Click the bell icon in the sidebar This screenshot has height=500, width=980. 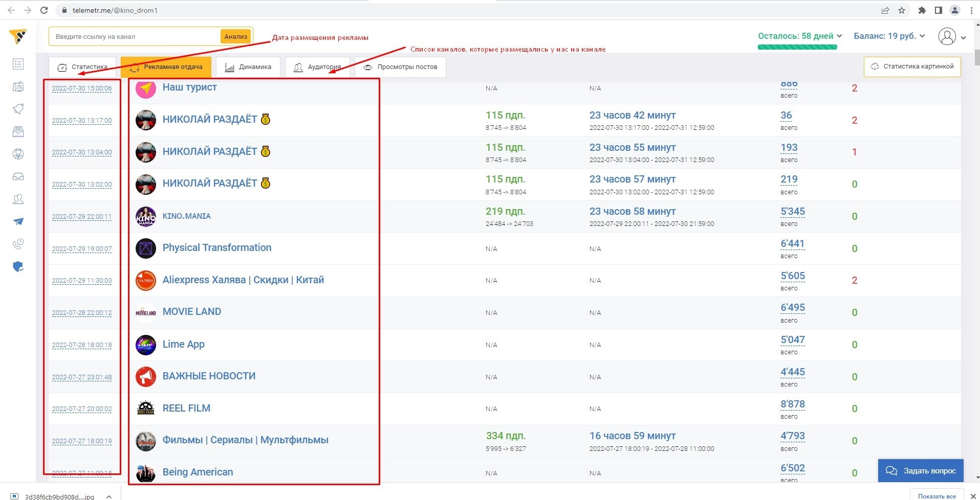(18, 109)
